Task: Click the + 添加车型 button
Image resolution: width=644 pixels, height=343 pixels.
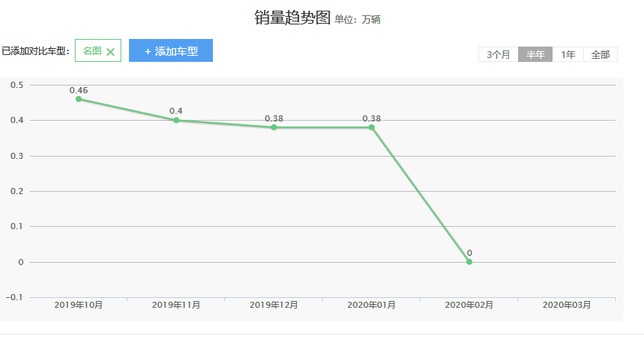Action: [x=170, y=51]
